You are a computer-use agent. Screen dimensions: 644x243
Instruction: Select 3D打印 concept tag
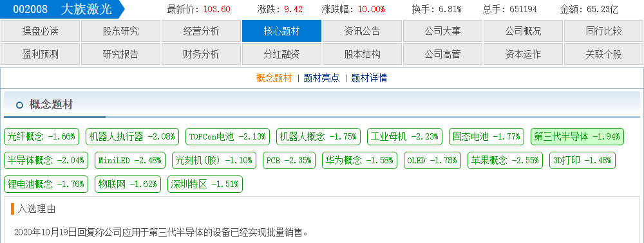[582, 160]
